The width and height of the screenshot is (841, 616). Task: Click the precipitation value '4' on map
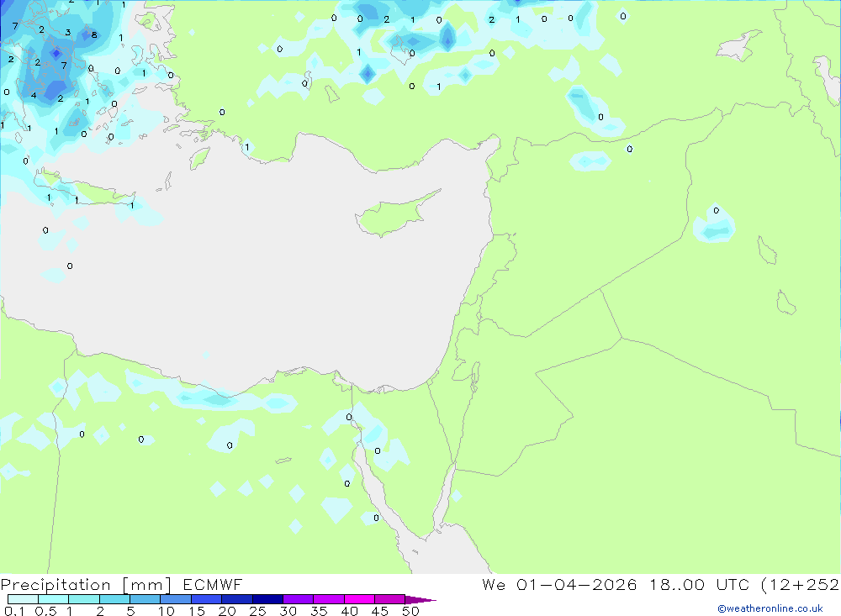34,96
